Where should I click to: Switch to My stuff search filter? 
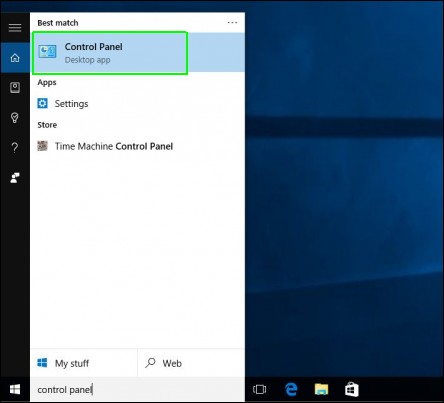pyautogui.click(x=84, y=363)
